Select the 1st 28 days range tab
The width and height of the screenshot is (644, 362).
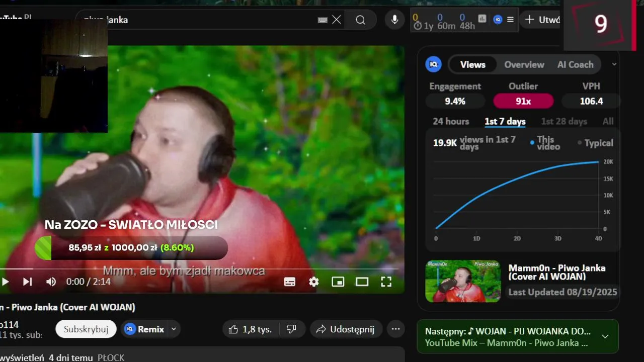[564, 121]
